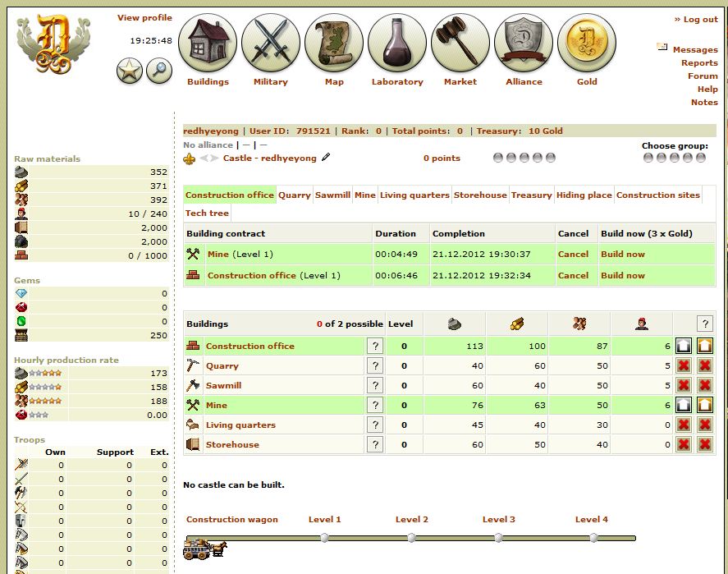Open help for Mine row
Screen dimensions: 728x574
[375, 405]
